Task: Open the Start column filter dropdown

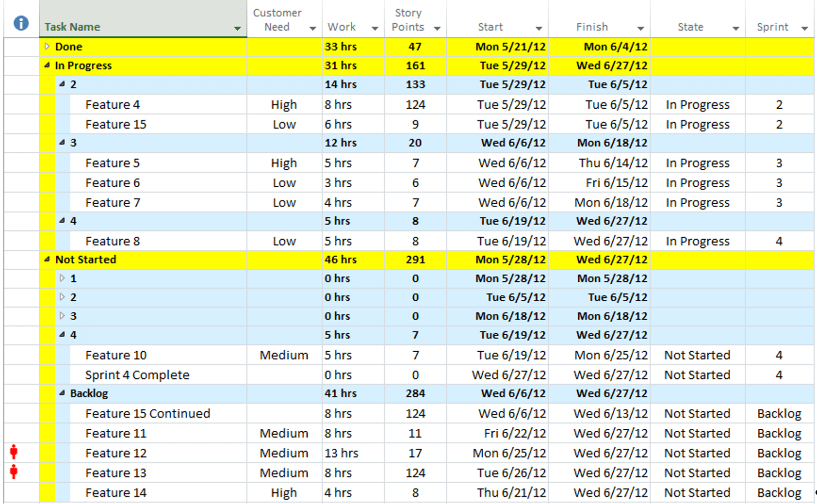Action: [x=539, y=28]
